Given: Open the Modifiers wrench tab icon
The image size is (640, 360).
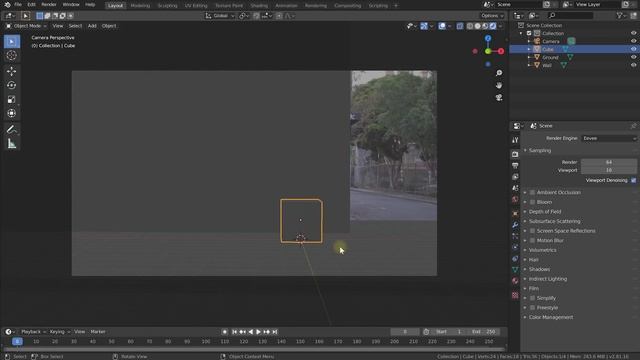Looking at the screenshot, I should (x=515, y=225).
